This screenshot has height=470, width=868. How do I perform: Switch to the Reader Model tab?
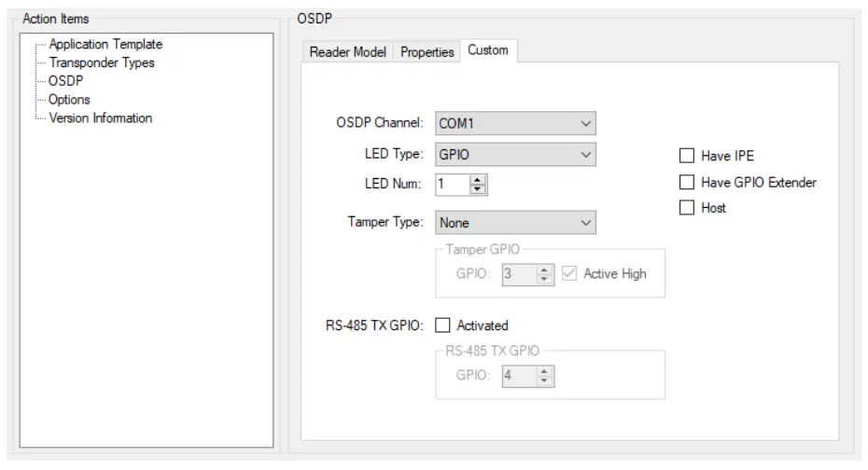tap(347, 52)
